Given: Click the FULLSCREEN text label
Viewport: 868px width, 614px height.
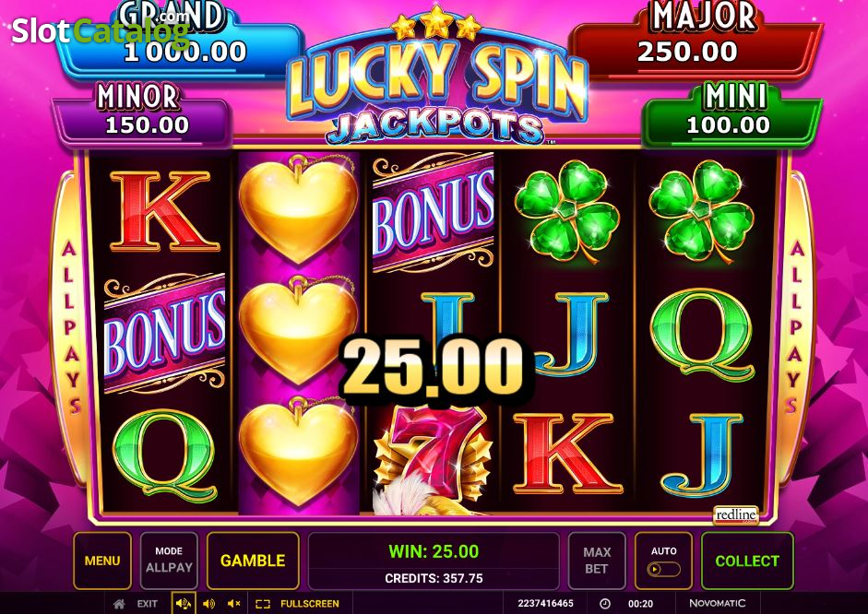Looking at the screenshot, I should [309, 604].
